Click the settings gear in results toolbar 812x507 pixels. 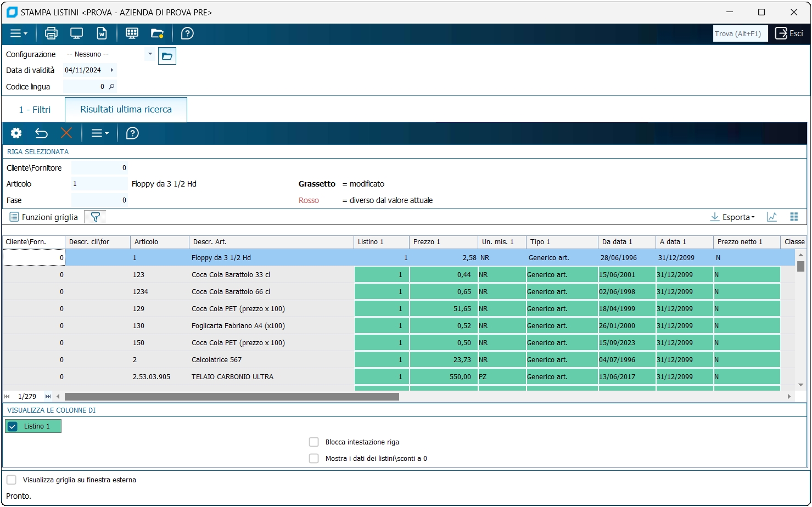pos(16,133)
